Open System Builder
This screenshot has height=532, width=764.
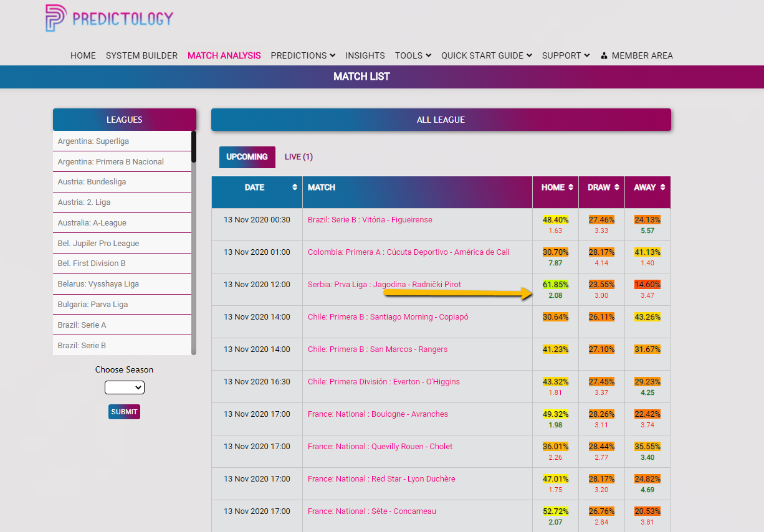pyautogui.click(x=141, y=55)
